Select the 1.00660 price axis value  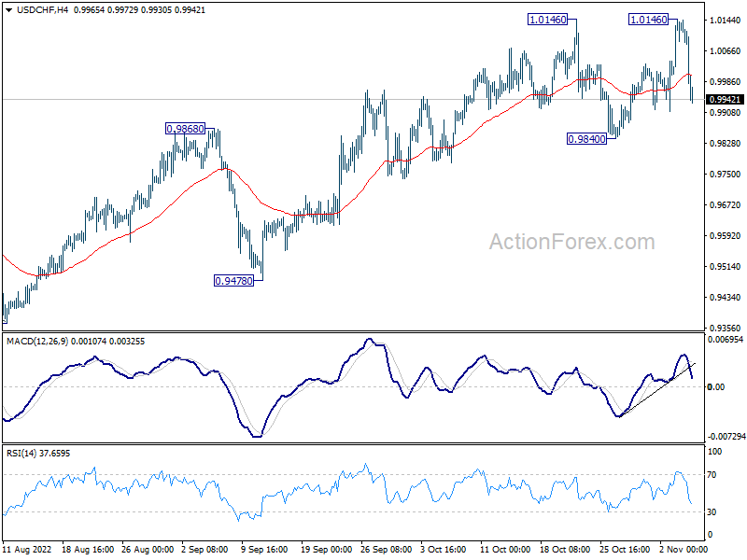726,51
